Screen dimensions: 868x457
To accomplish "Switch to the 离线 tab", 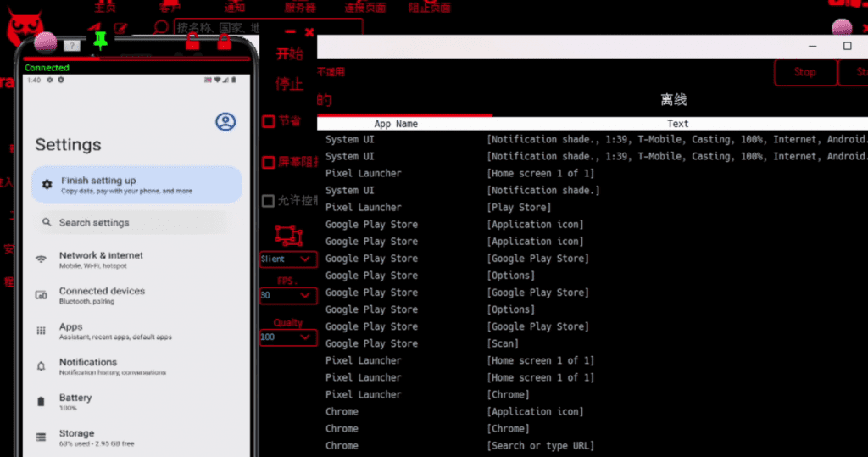I will [x=674, y=100].
